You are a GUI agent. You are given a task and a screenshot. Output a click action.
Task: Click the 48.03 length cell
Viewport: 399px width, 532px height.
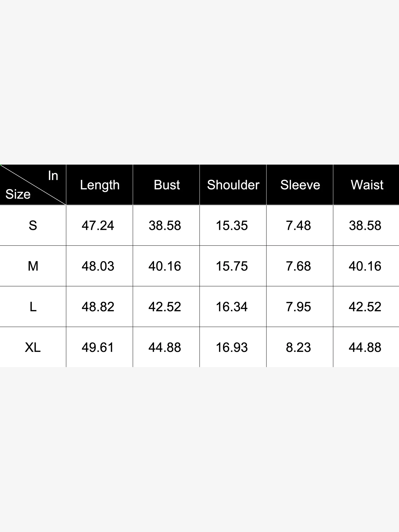pyautogui.click(x=98, y=266)
